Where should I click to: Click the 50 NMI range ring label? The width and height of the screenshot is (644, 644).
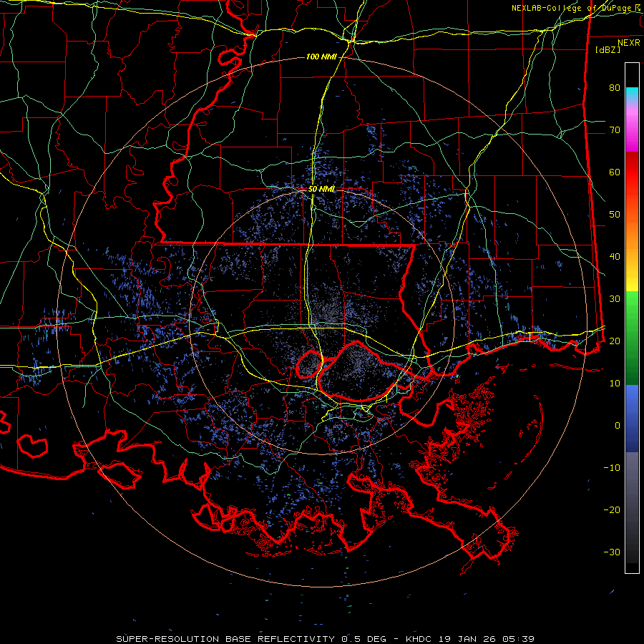pos(321,190)
